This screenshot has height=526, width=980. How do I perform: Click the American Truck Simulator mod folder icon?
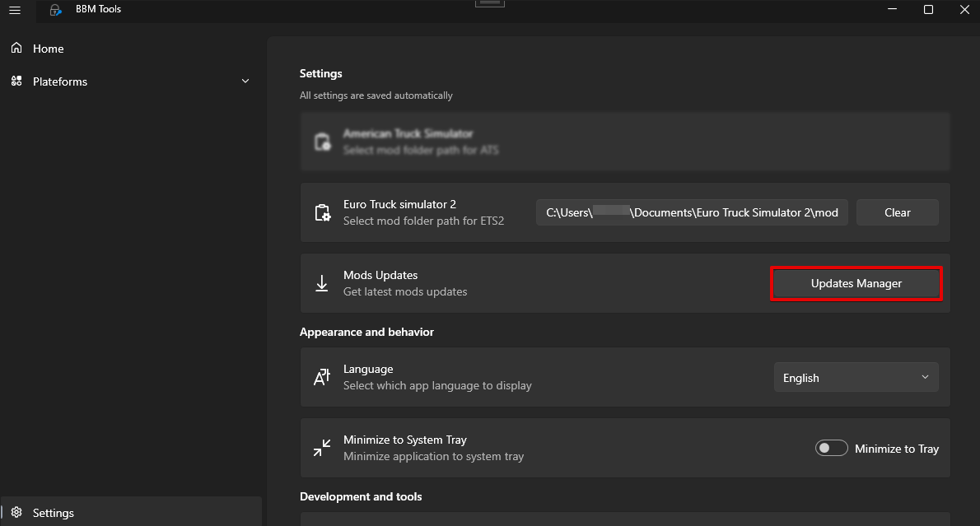click(321, 141)
